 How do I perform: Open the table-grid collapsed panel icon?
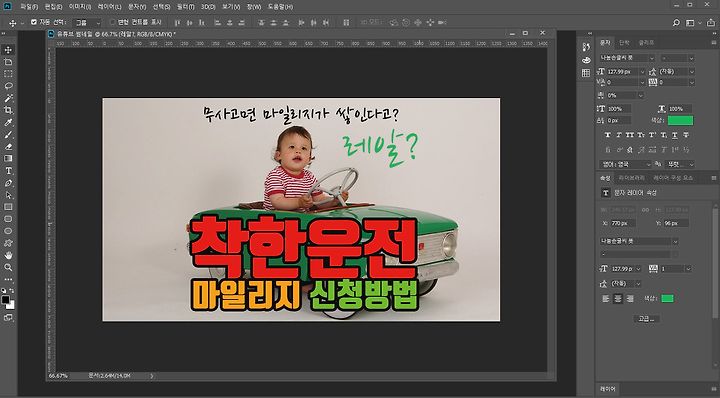coord(586,73)
